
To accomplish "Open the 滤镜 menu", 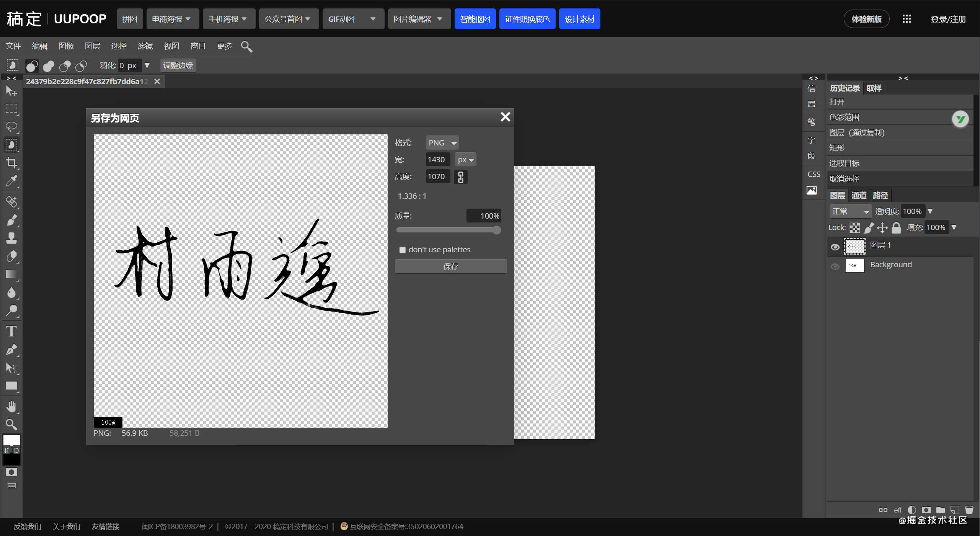I will click(145, 46).
